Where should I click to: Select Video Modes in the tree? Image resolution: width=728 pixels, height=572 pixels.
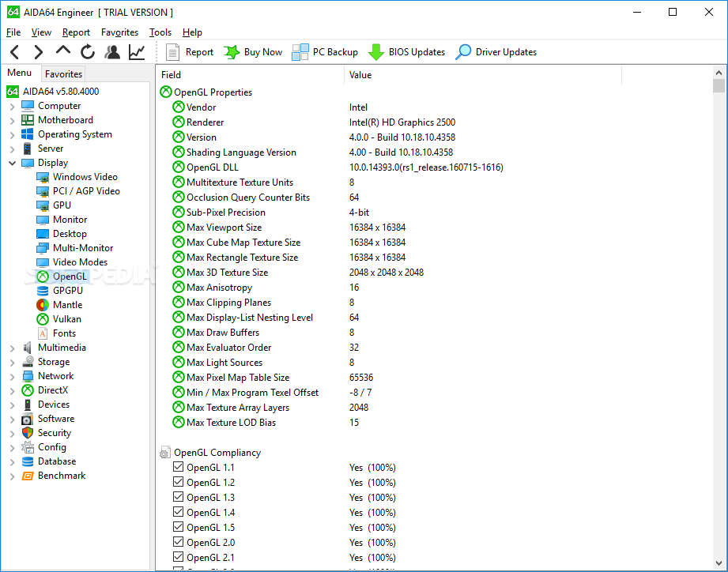(x=80, y=262)
